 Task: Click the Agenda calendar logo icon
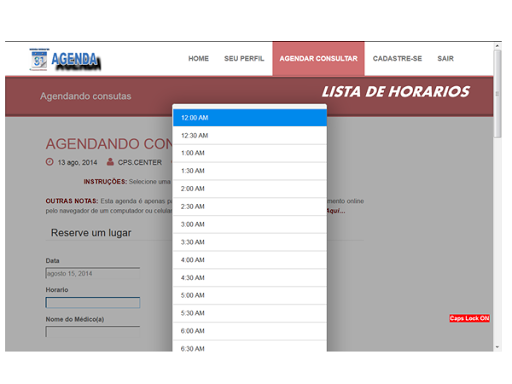pyautogui.click(x=39, y=59)
